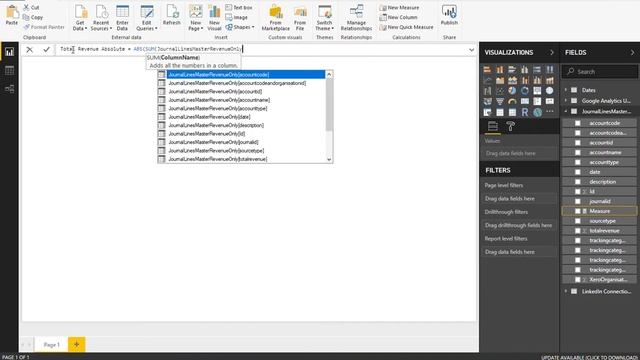The image size is (640, 360).
Task: Click Update Available in the status bar
Action: (589, 357)
